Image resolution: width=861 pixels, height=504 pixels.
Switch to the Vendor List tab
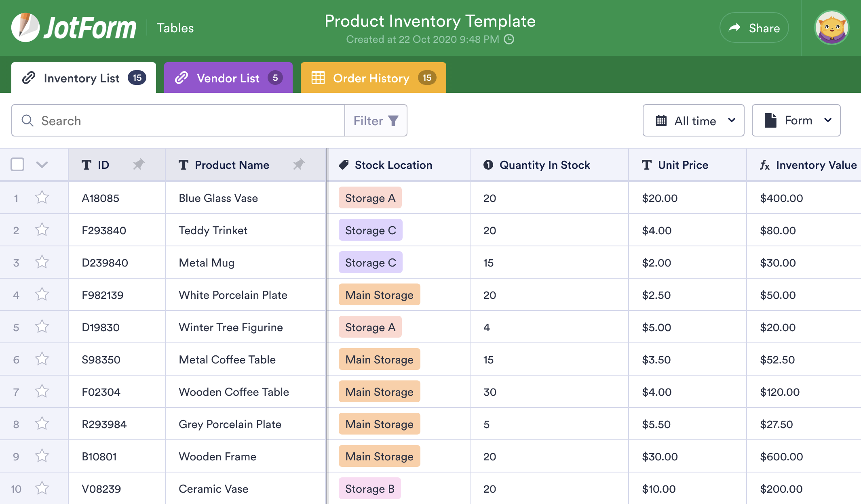point(228,78)
